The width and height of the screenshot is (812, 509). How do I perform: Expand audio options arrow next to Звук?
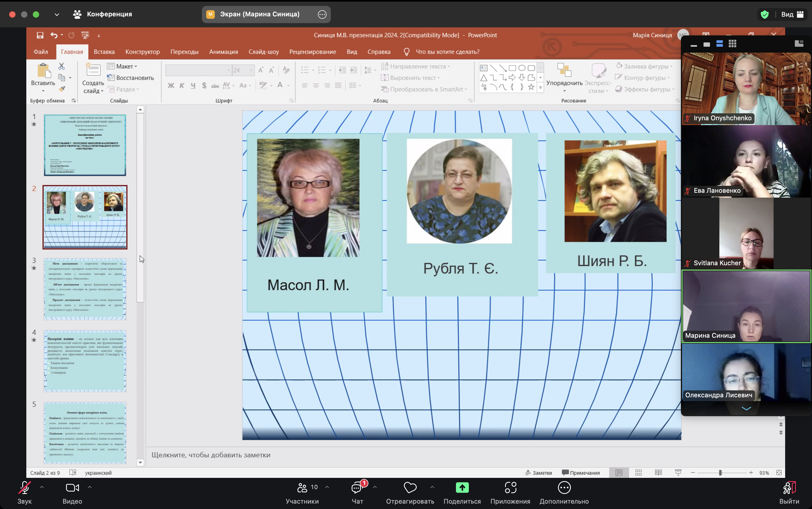click(x=42, y=487)
